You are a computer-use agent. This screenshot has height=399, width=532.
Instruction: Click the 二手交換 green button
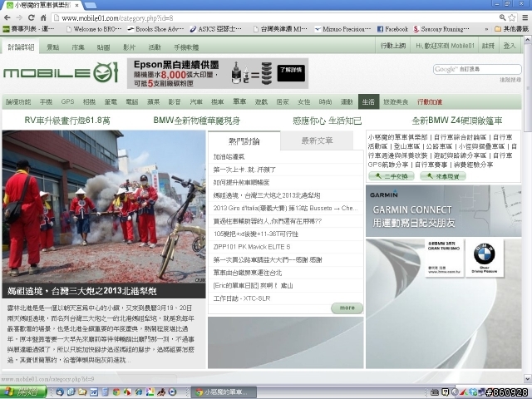click(392, 176)
